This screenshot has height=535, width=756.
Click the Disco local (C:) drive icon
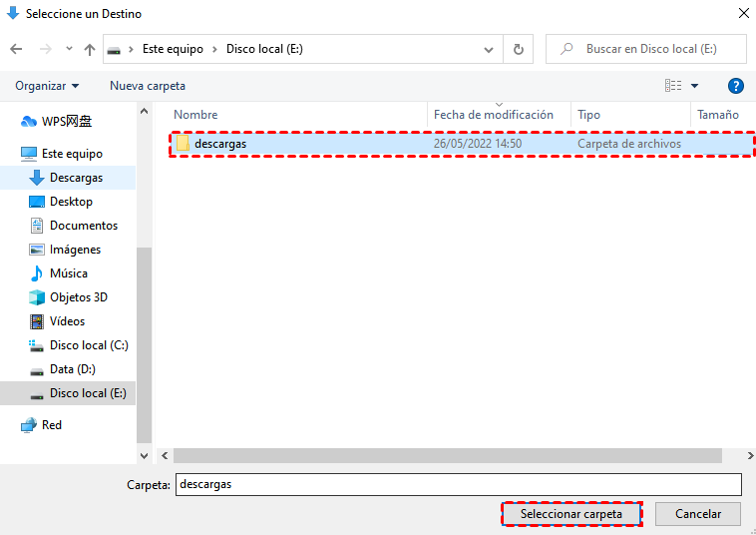tap(37, 345)
